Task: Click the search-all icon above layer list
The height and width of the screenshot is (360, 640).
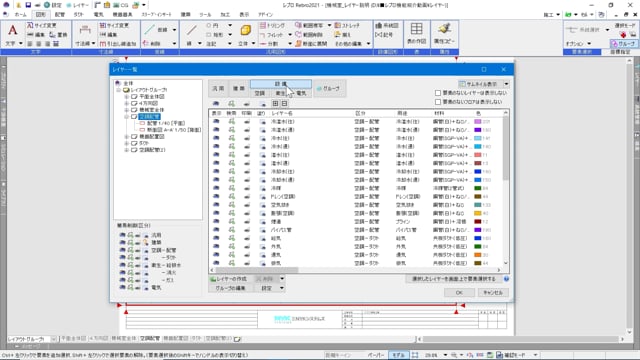Action: coord(231,104)
